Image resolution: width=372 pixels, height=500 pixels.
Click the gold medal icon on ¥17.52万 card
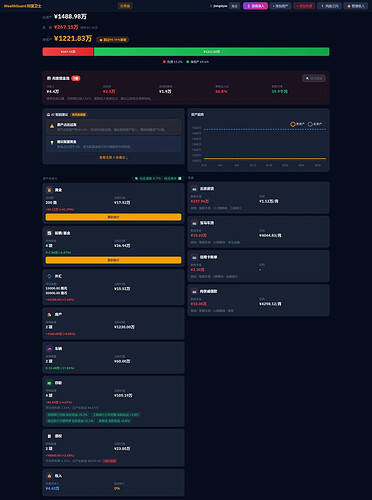49,190
